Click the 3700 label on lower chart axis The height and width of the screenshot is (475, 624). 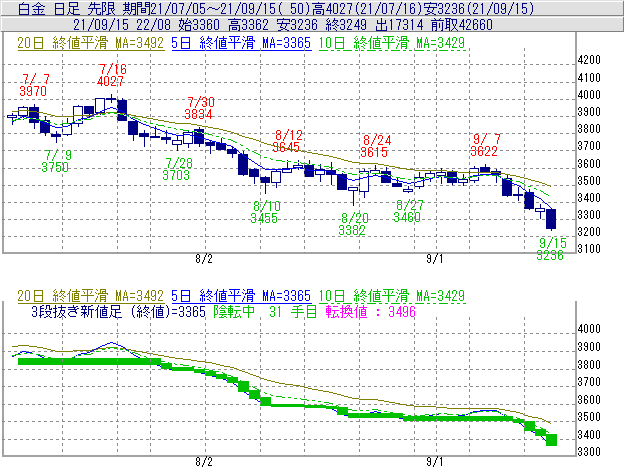(589, 382)
